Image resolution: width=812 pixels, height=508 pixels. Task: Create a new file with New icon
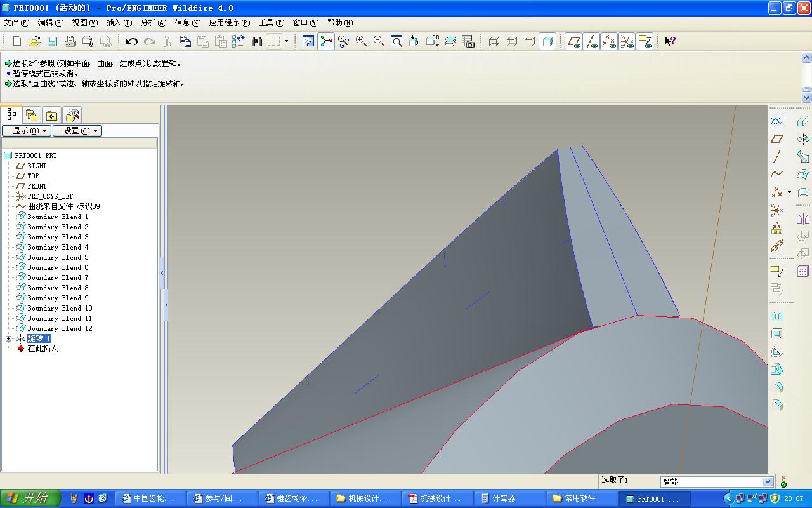tap(17, 41)
